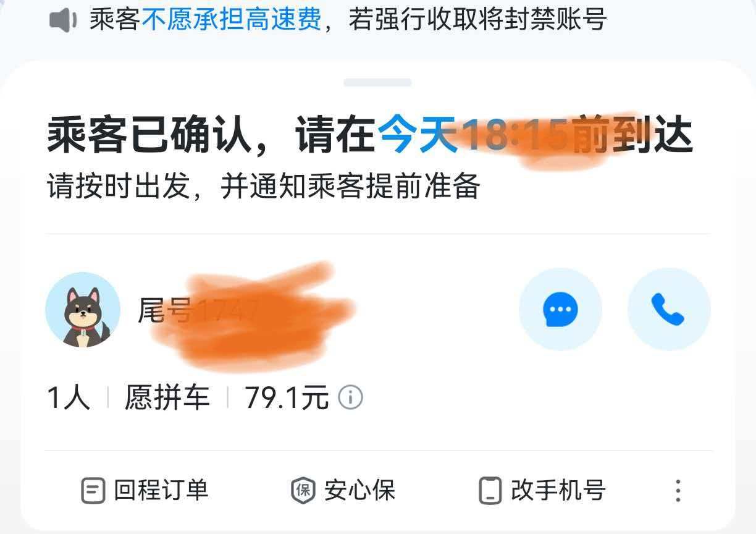Image resolution: width=756 pixels, height=534 pixels.
Task: Tap the 改手机号 phone icon
Action: 490,491
